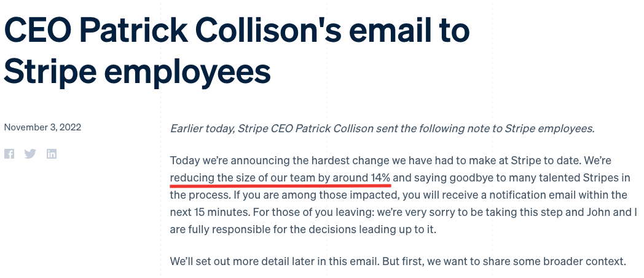Click the headline line "CEO Patrick Collison's email to"
644x278 pixels.
tap(237, 31)
